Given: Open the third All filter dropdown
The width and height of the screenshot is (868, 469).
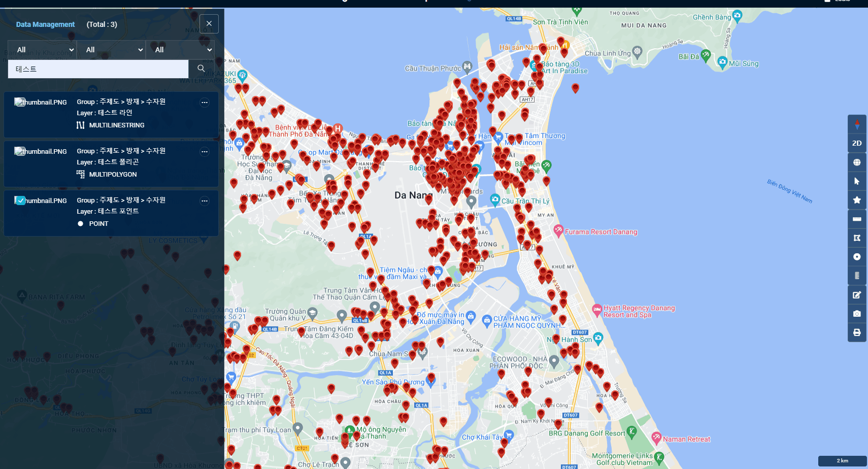Looking at the screenshot, I should (x=180, y=50).
